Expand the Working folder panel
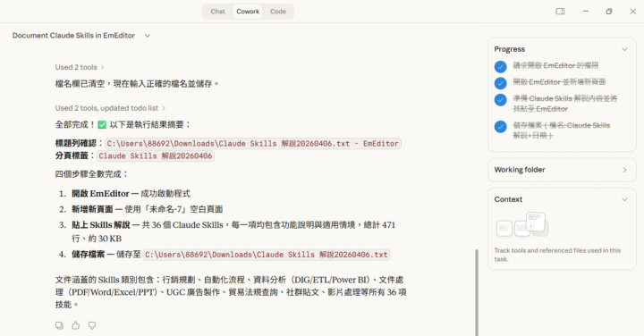 coord(624,170)
